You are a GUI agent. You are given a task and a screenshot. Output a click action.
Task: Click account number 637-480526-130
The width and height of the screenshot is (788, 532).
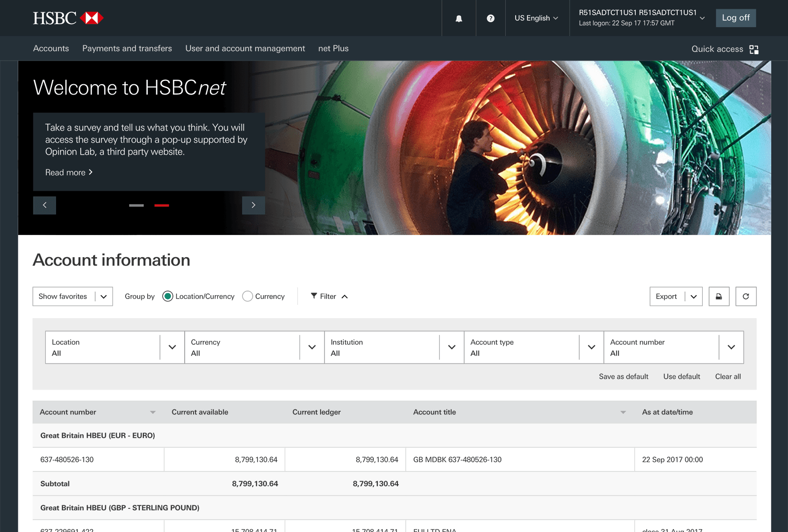[67, 460]
